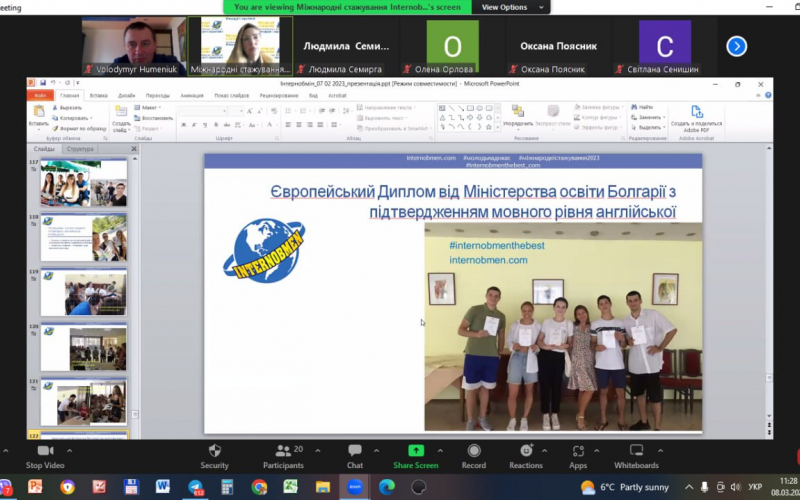Click Формат по образцу painter
This screenshot has width=800, height=500.
(x=79, y=129)
